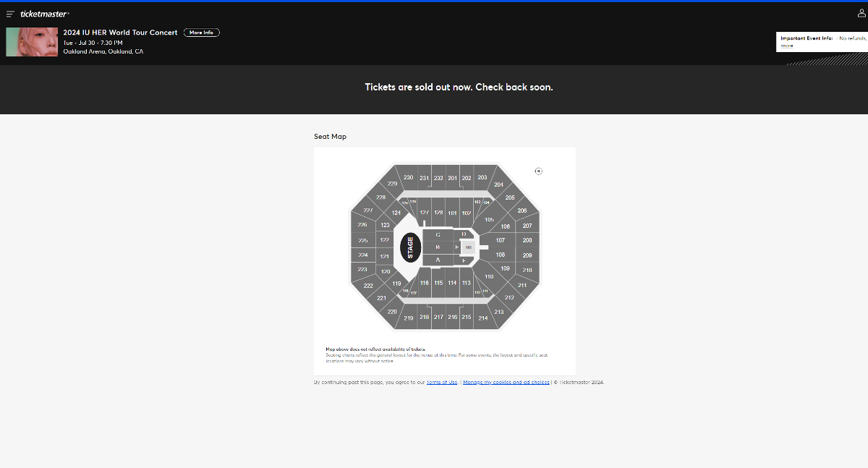
Task: Select section 230 on the seat map
Action: (408, 177)
